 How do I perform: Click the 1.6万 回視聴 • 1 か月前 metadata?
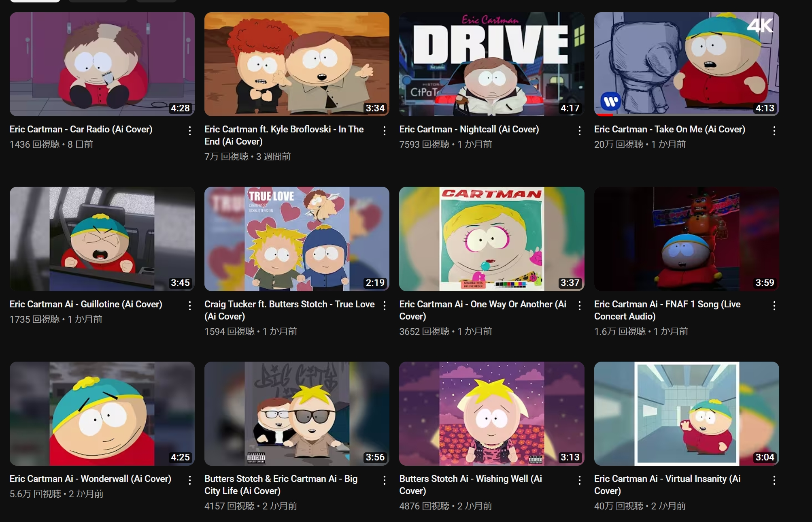pyautogui.click(x=641, y=332)
